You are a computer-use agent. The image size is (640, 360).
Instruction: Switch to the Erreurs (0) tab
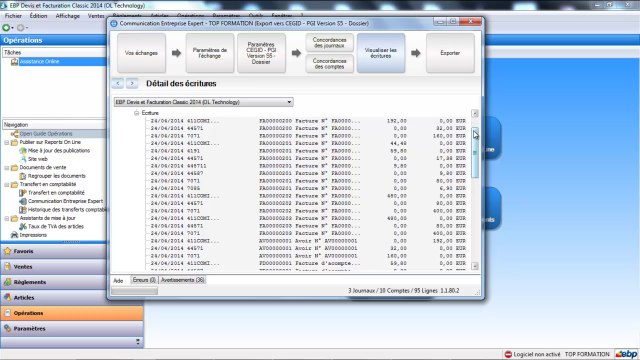coord(144,280)
